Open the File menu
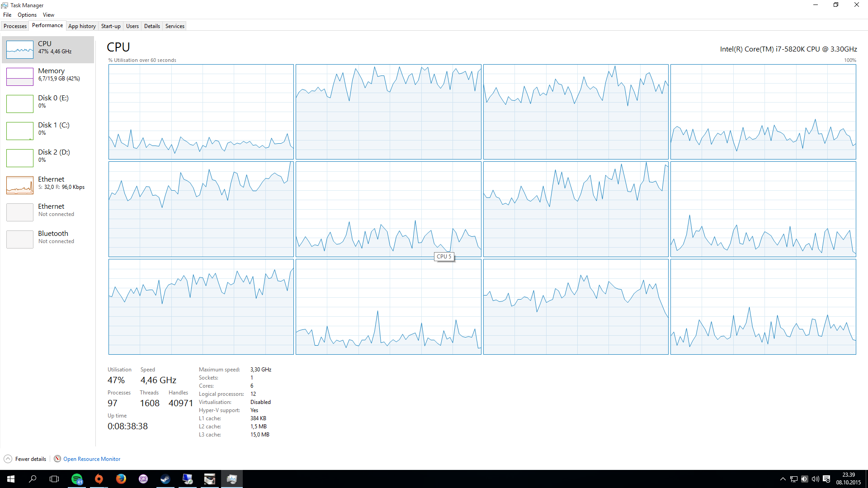The image size is (868, 488). pos(7,15)
